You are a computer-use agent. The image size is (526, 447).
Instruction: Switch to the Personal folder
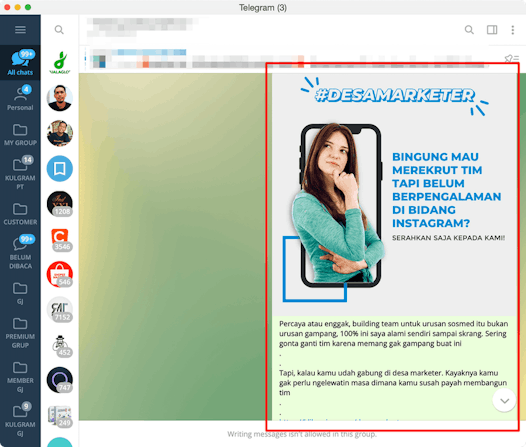point(20,98)
